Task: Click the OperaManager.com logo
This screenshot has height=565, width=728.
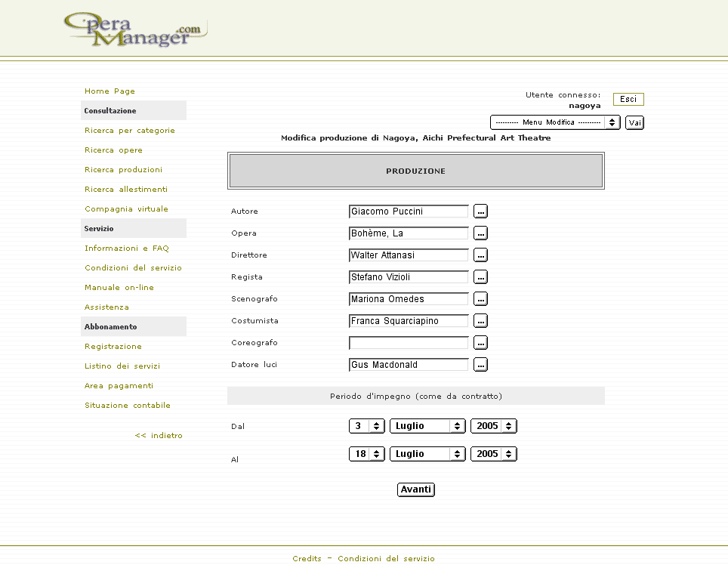Action: tap(134, 29)
